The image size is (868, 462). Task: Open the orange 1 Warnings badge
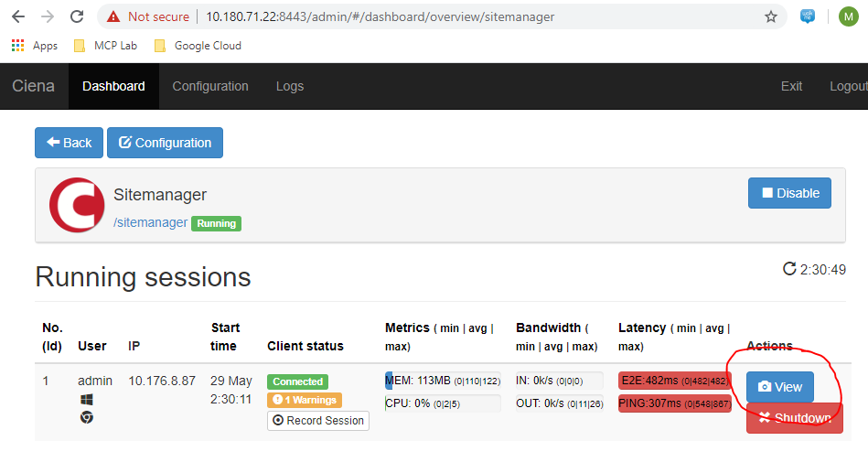click(305, 400)
